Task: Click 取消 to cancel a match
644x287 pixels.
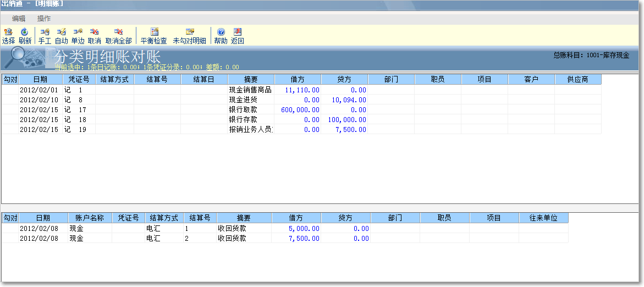Action: tap(95, 36)
